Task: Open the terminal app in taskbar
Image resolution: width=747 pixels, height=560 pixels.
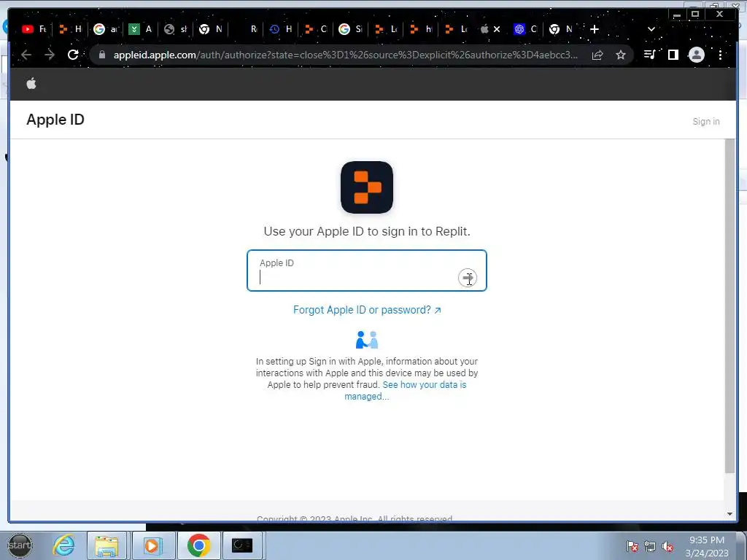Action: point(242,545)
